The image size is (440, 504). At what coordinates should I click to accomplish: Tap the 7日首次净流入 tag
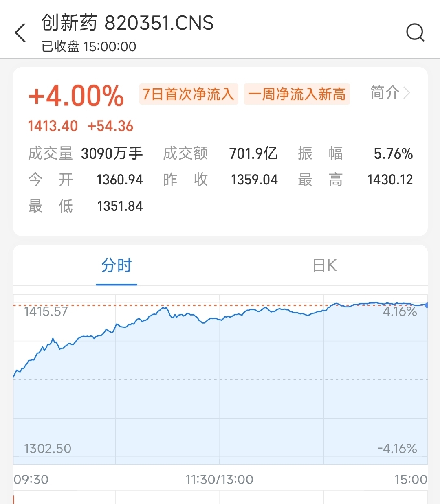(188, 94)
